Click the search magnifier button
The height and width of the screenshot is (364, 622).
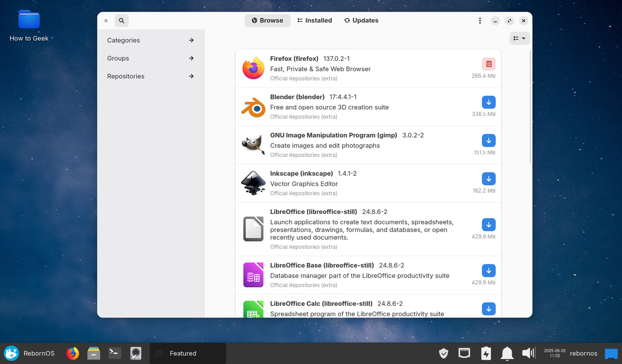(122, 20)
